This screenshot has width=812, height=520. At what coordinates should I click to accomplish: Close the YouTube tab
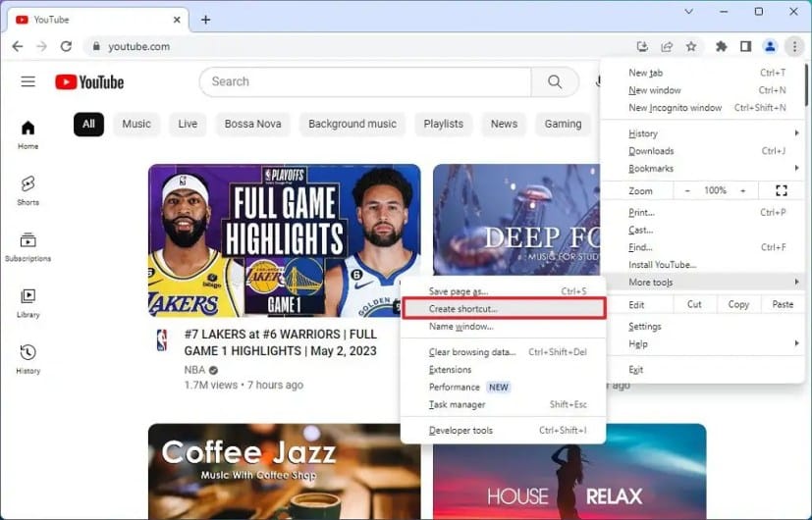click(177, 20)
